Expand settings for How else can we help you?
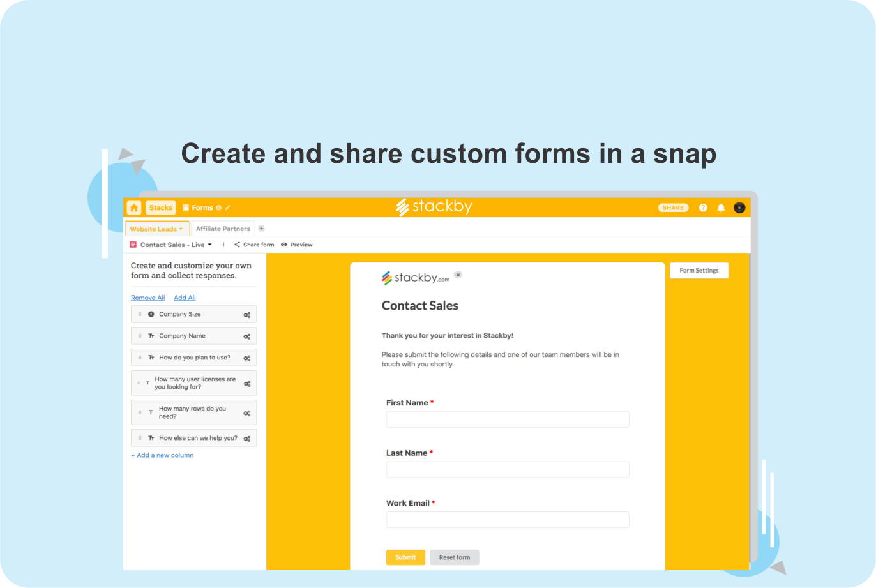Image resolution: width=876 pixels, height=588 pixels. (247, 438)
